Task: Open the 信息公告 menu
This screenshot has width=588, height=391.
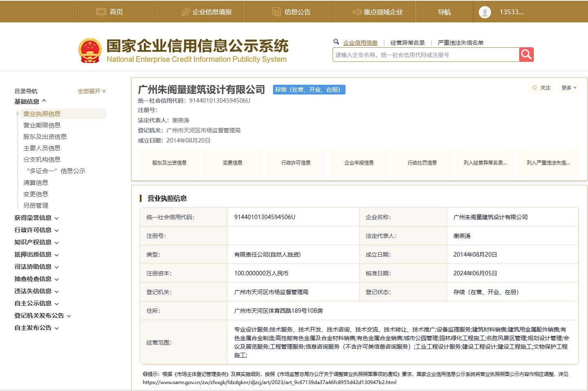Action: tap(297, 12)
